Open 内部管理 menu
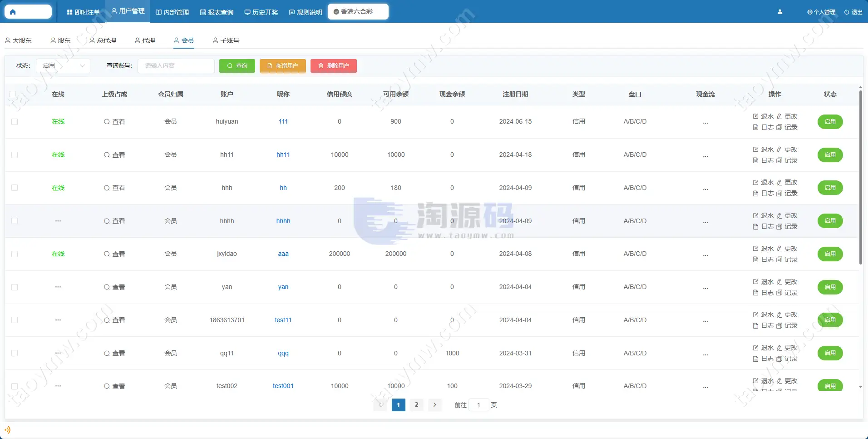This screenshot has height=439, width=868. [x=172, y=12]
